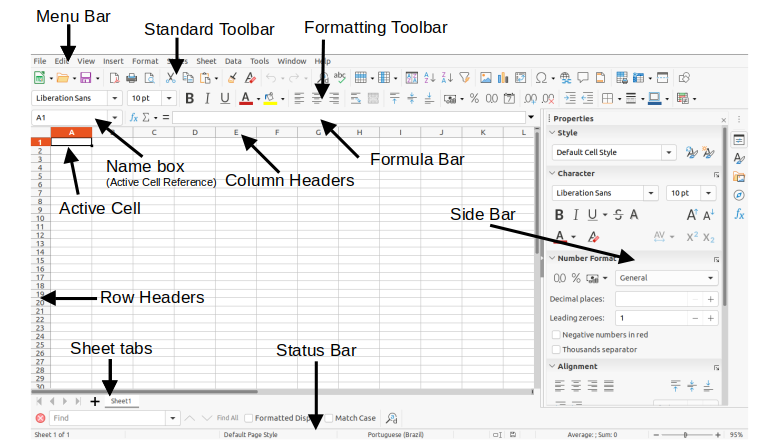Add a new sheet with plus button
This screenshot has height=446, width=759.
click(x=95, y=401)
